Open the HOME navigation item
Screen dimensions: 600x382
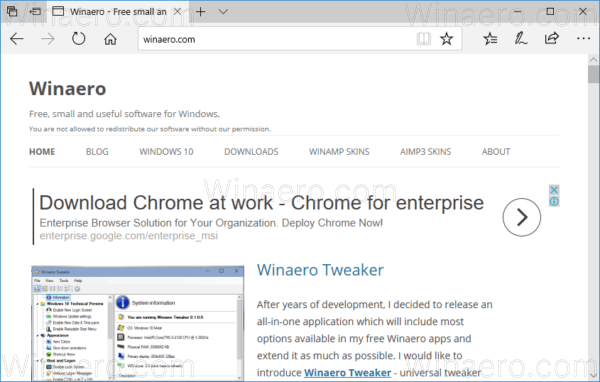42,152
